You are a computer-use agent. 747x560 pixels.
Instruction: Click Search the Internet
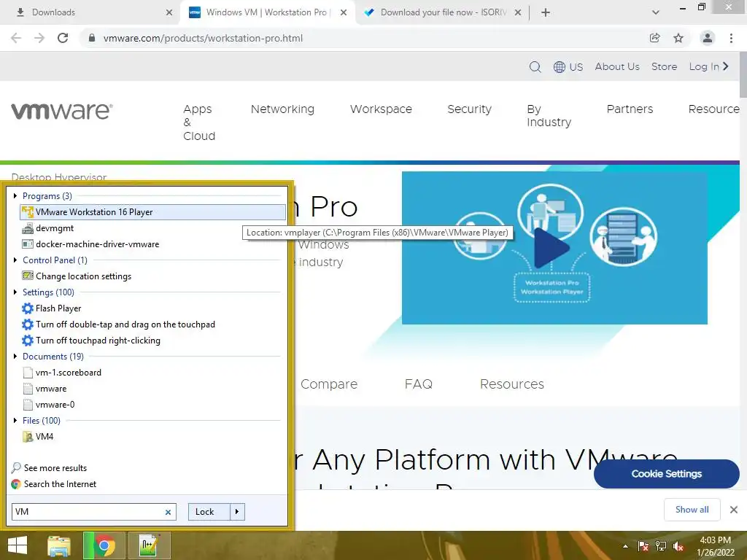60,484
